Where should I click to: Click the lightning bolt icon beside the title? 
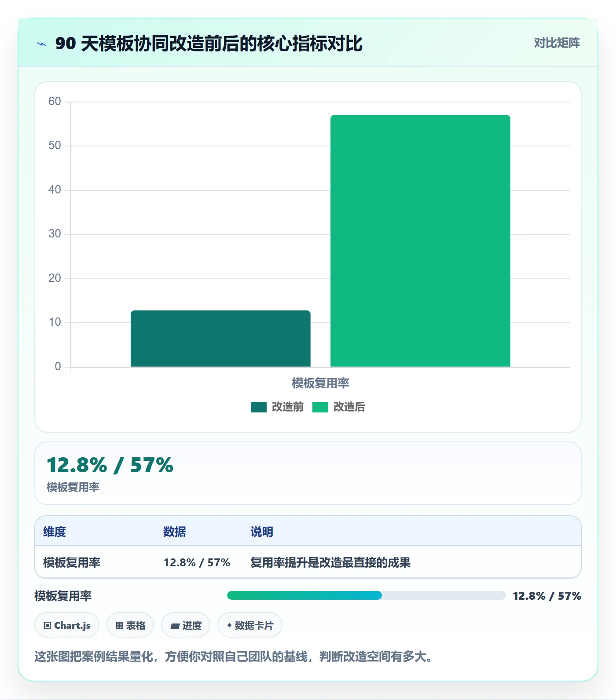(42, 44)
